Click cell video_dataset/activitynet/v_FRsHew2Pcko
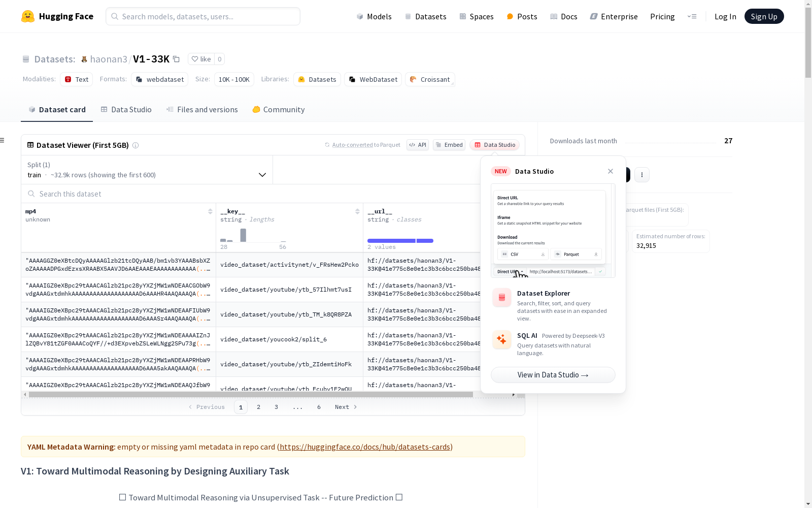Screen dimensions: 812x508 click(x=289, y=265)
